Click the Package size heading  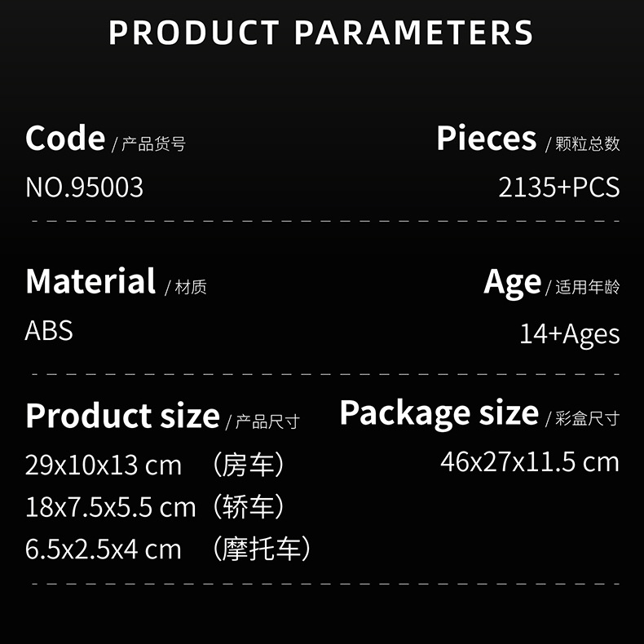pos(439,413)
